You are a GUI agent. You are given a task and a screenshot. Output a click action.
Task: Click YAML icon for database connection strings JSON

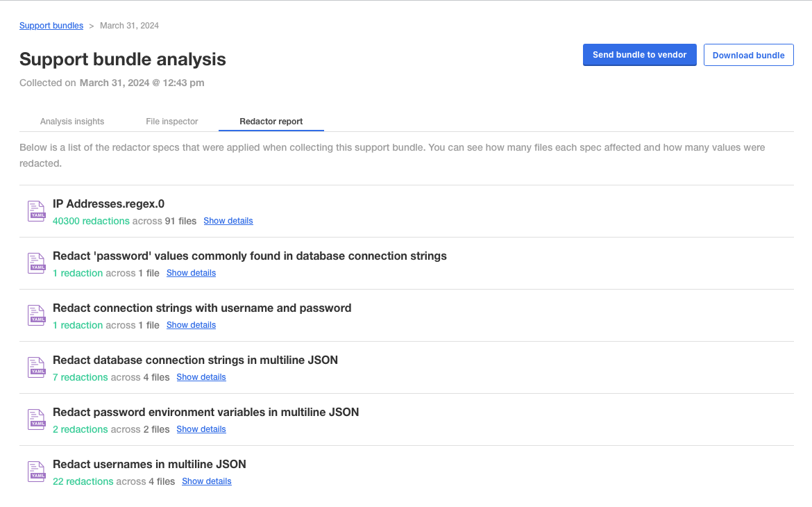[x=36, y=367]
